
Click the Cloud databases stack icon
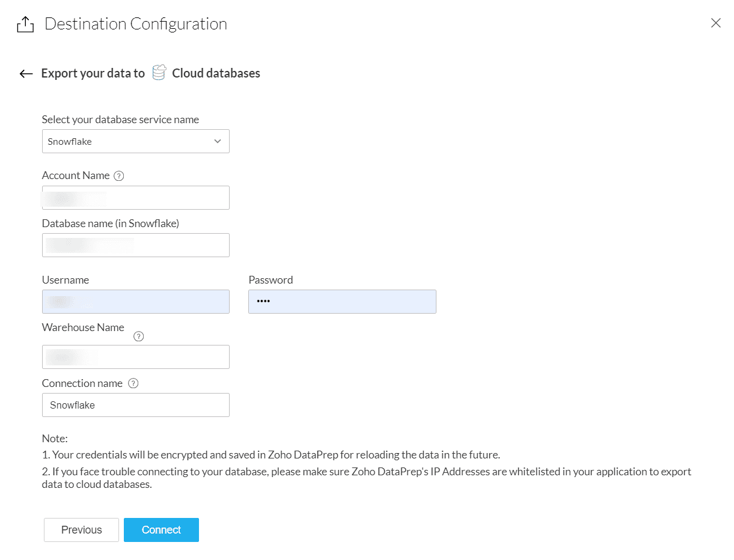click(x=159, y=73)
